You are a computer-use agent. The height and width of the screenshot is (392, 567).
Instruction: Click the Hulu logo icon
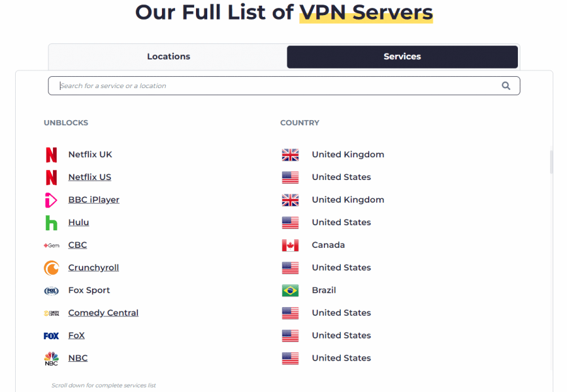coord(52,223)
